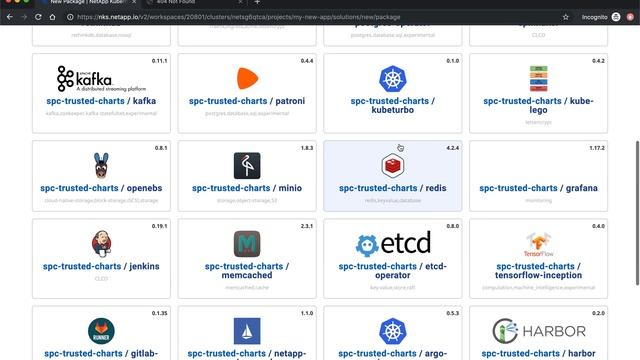Select spc-trusted-charts / redis link
This screenshot has width=640, height=360.
point(393,188)
